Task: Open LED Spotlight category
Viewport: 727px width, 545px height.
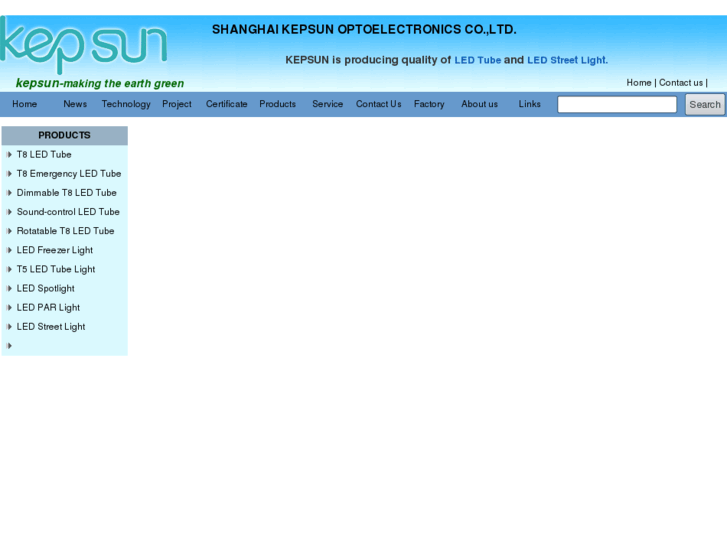Action: (45, 289)
